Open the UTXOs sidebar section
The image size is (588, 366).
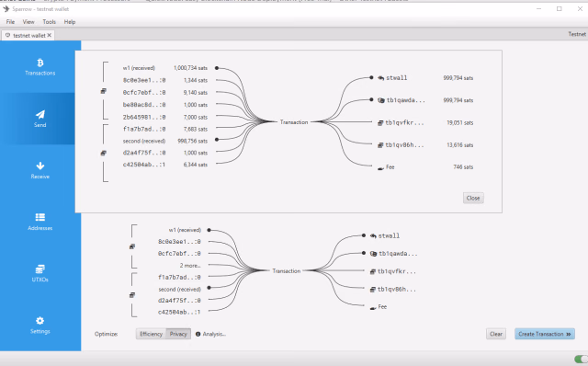click(x=40, y=274)
